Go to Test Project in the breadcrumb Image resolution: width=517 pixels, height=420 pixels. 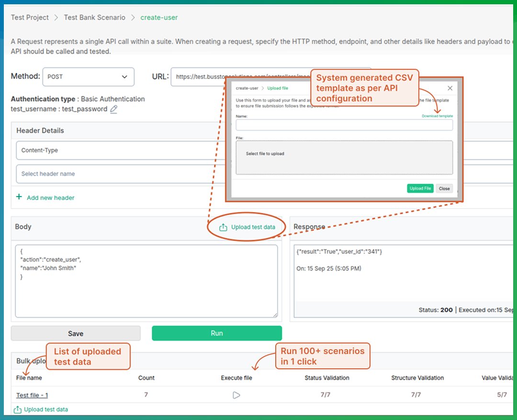click(x=30, y=17)
